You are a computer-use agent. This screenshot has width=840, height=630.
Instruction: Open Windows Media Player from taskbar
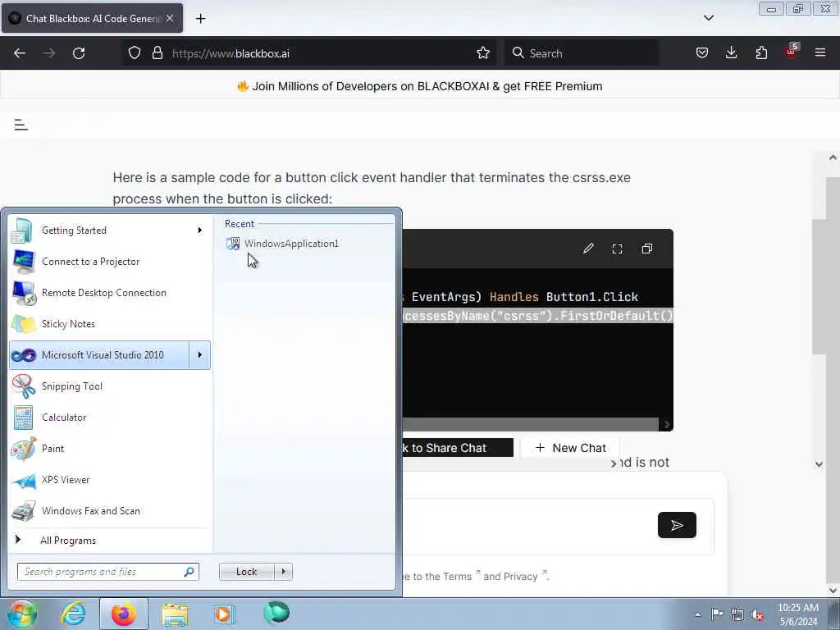224,614
